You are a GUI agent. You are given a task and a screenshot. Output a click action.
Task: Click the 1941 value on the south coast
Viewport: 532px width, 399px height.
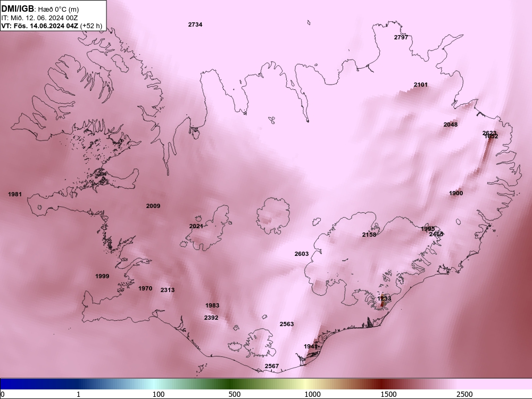pyautogui.click(x=311, y=346)
